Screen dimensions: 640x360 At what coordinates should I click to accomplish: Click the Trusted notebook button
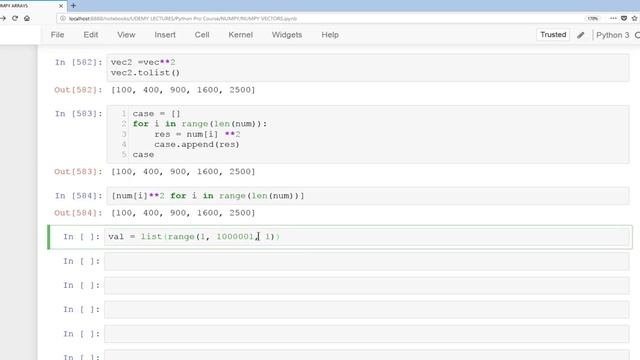click(x=553, y=35)
